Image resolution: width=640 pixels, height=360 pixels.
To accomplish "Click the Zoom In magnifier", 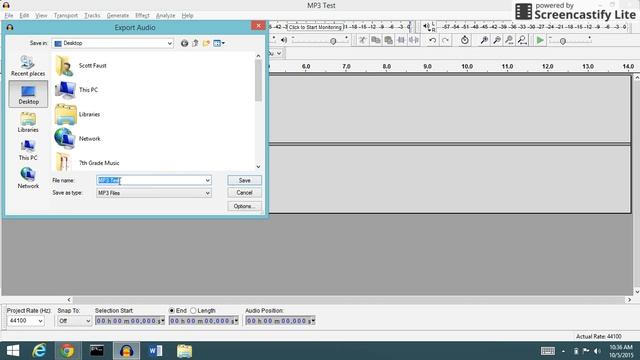I will click(x=484, y=40).
